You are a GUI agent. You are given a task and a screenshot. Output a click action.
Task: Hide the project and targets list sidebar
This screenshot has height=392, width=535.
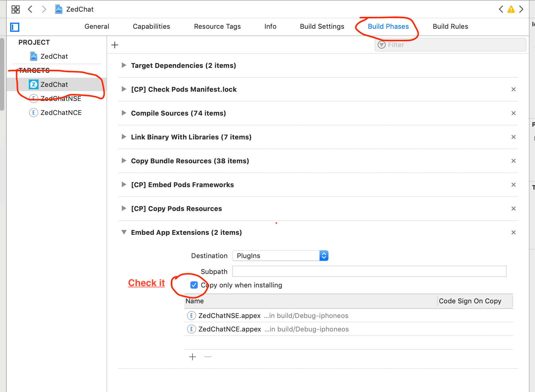(15, 27)
